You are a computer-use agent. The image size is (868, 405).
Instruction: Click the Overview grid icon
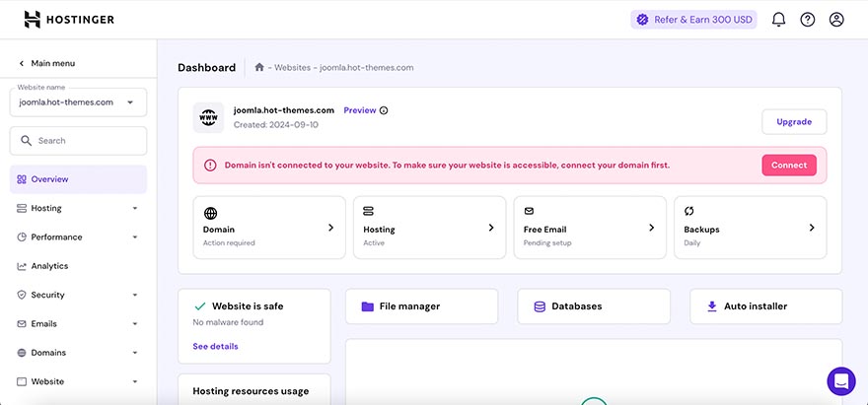coord(22,179)
